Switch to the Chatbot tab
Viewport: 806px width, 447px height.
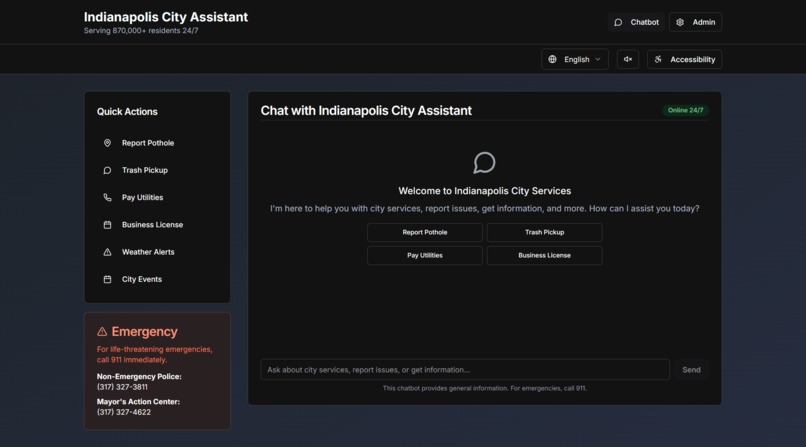click(636, 22)
